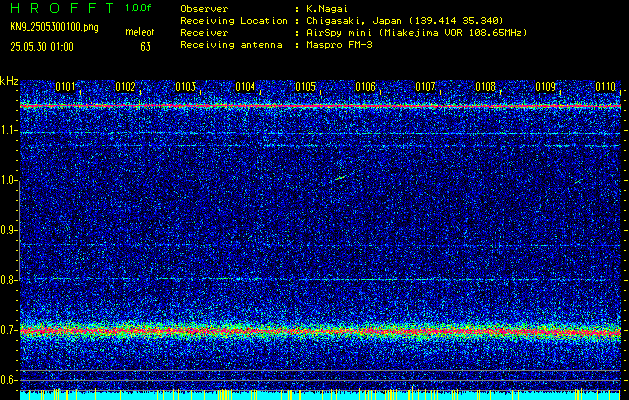Click the version number 1.00f

(138, 8)
